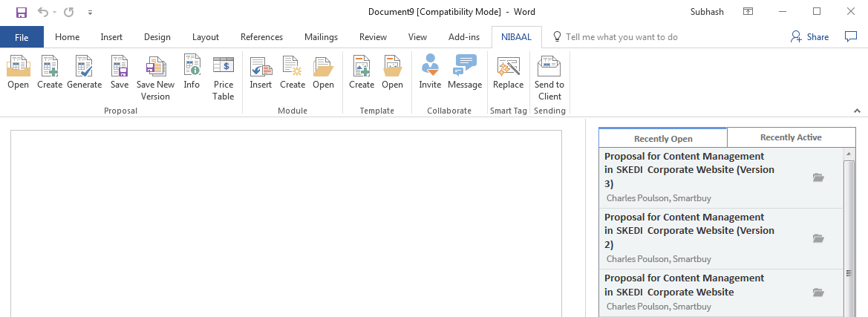Open the File tab
The height and width of the screenshot is (317, 868).
22,37
